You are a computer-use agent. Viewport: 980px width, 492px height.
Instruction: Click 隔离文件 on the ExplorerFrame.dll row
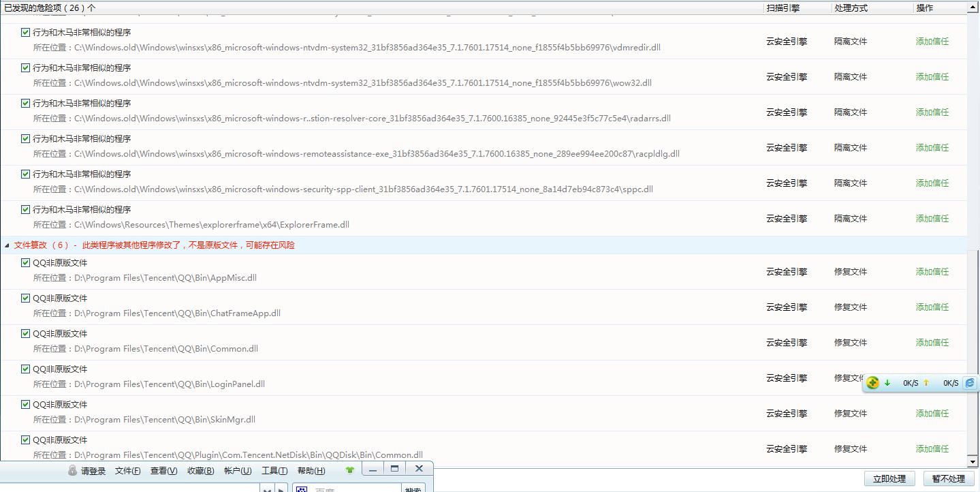(x=851, y=218)
